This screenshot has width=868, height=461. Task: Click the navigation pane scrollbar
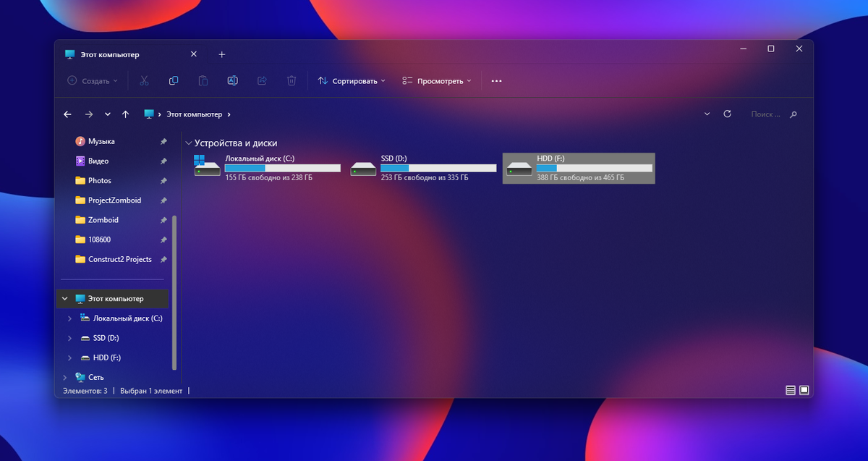click(x=174, y=293)
